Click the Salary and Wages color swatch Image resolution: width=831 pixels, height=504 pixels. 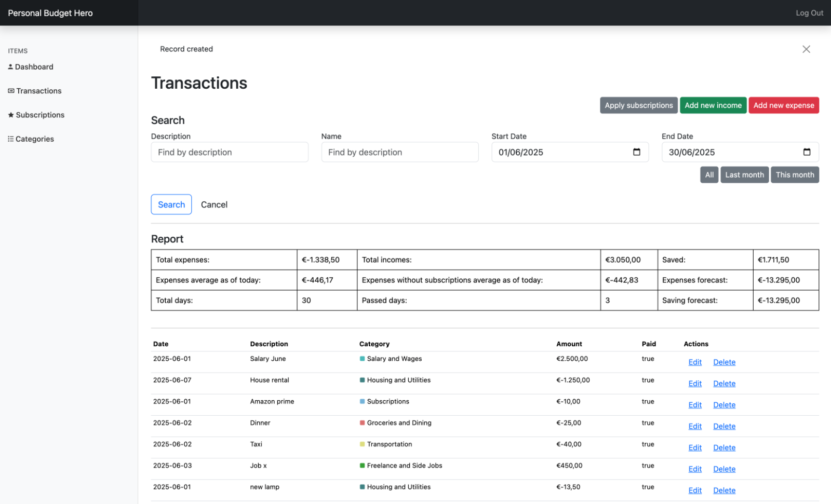click(x=362, y=359)
